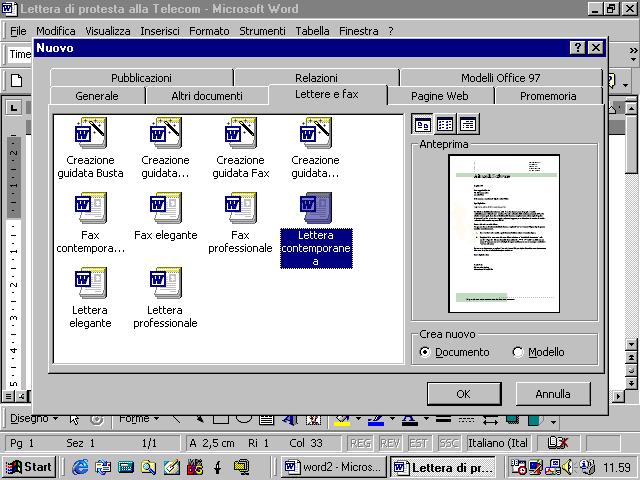Pick the yellow fill color button
The image size is (640, 480).
point(342,420)
